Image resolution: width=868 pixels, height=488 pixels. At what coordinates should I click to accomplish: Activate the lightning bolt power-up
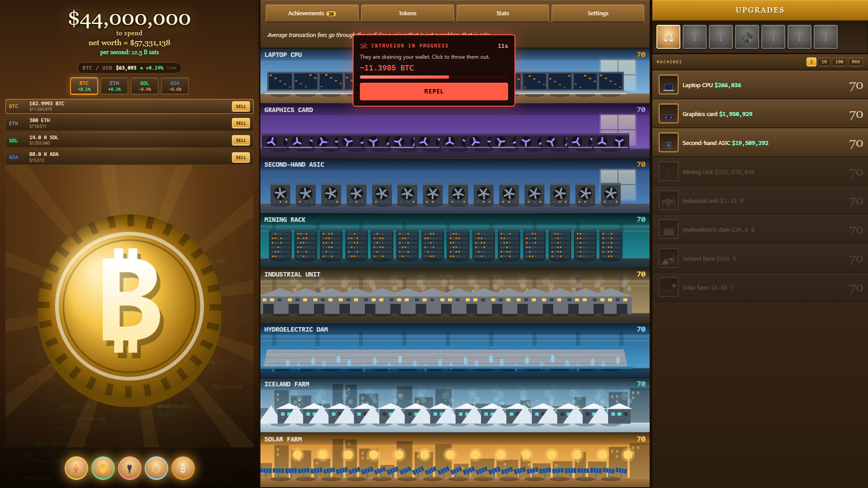[76, 468]
